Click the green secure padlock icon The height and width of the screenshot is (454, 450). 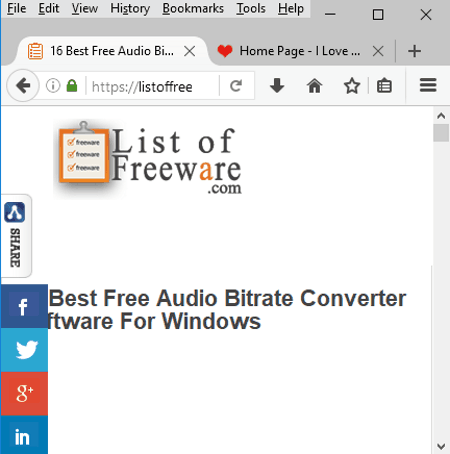(72, 86)
